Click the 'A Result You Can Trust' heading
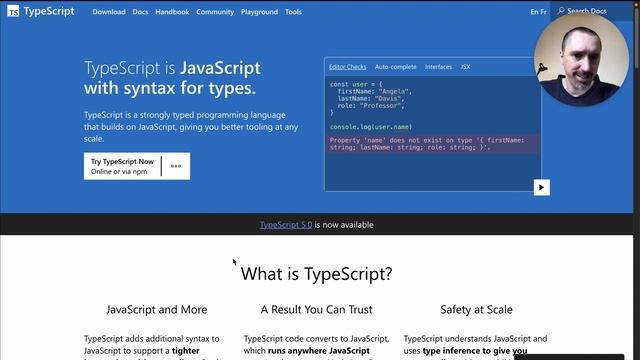This screenshot has height=360, width=640. [x=316, y=309]
